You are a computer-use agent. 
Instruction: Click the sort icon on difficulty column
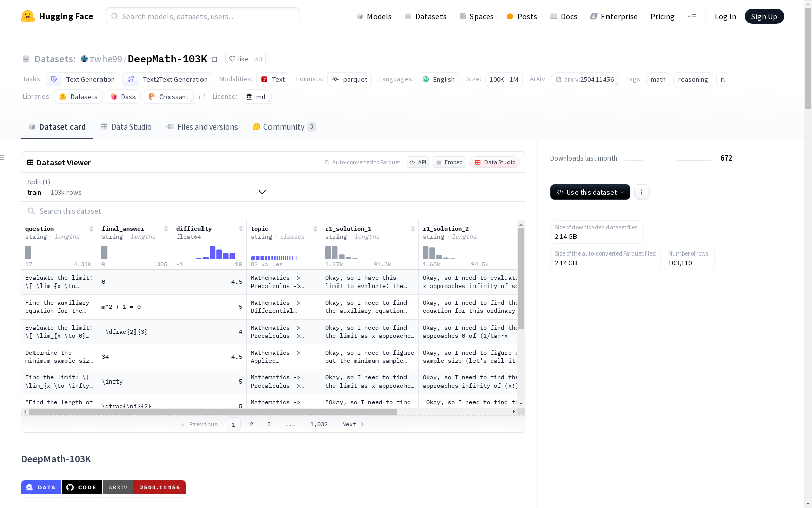tap(241, 229)
